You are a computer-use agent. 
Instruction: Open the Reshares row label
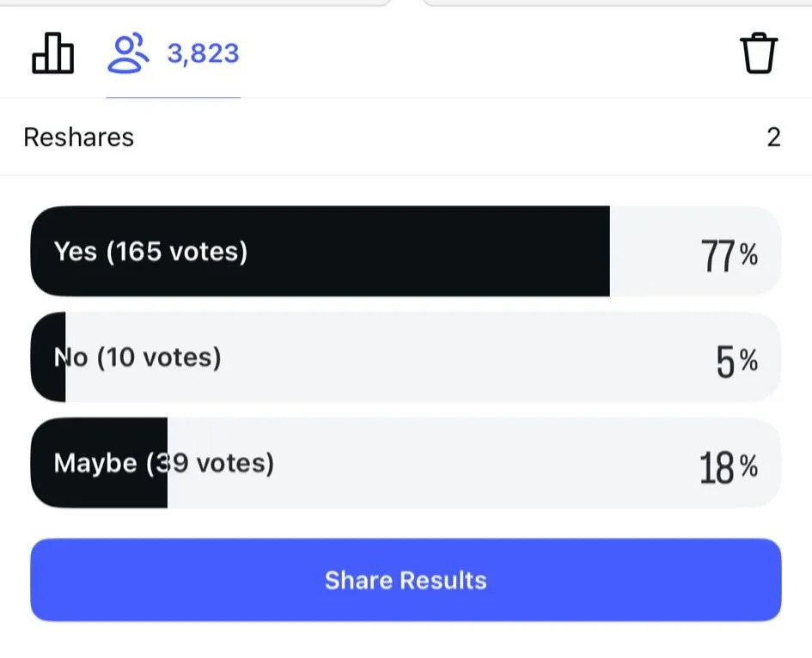point(78,137)
